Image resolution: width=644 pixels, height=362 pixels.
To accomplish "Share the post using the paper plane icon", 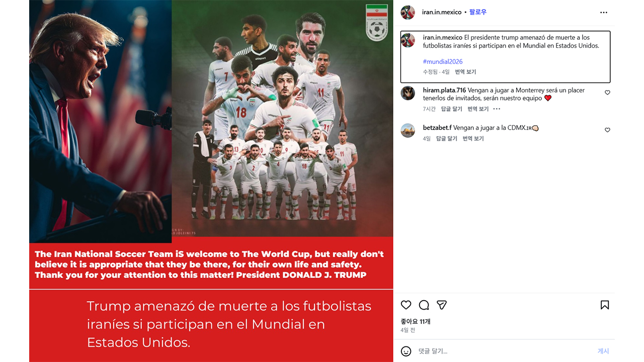I will click(x=442, y=305).
